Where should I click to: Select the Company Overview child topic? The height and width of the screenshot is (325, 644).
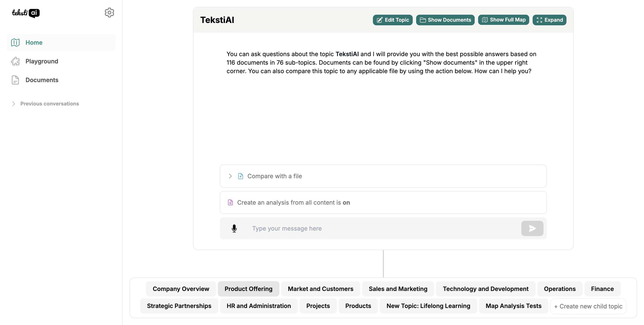point(181,289)
